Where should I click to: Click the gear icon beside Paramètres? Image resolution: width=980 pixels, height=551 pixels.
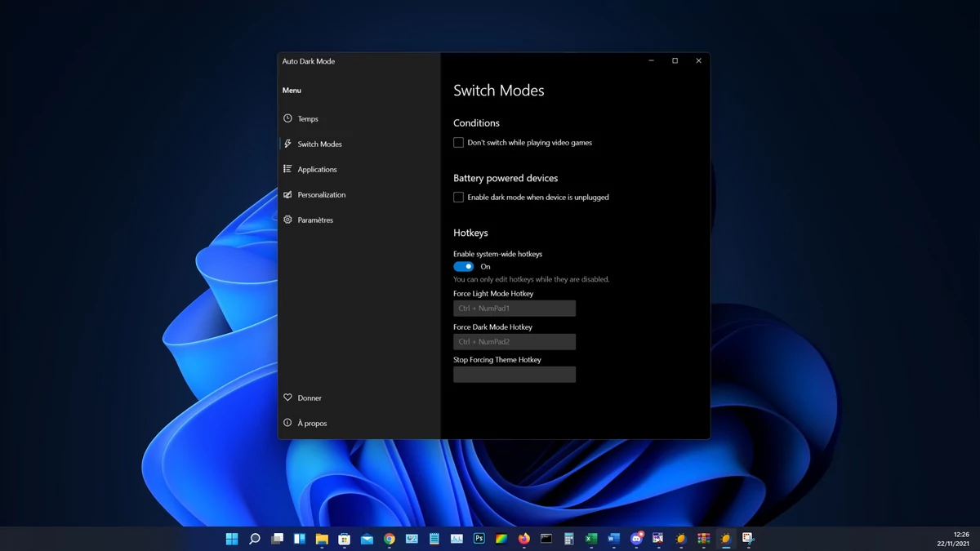pos(287,220)
